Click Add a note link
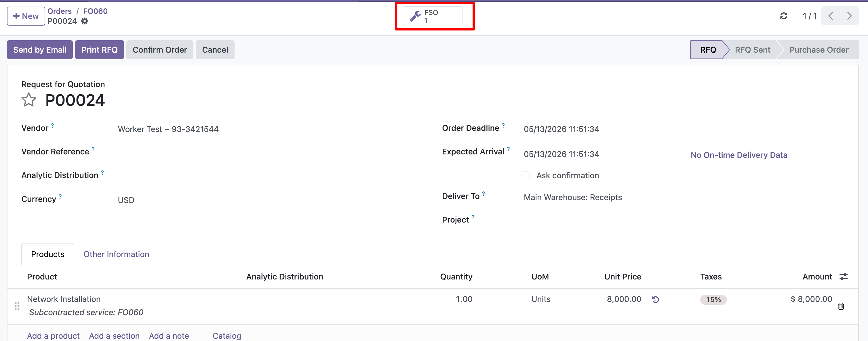Screen dimensions: 868x341 169,336
